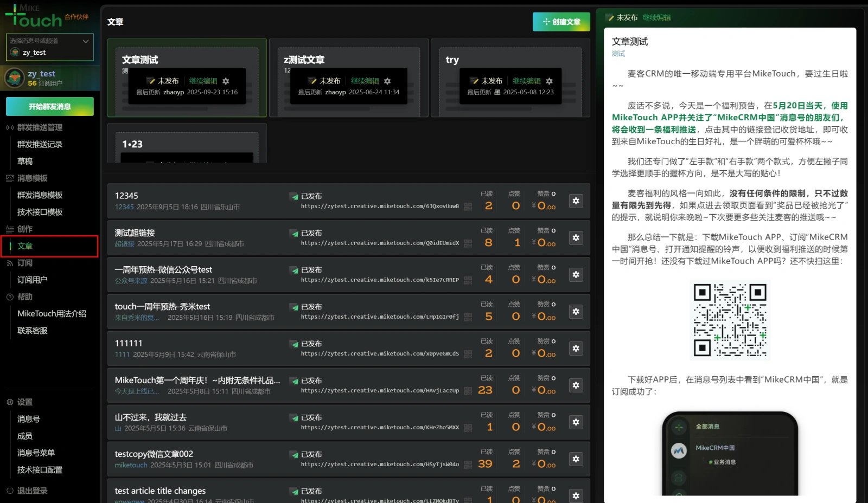Click 退出登录 at the sidebar bottom
868x503 pixels.
(32, 491)
